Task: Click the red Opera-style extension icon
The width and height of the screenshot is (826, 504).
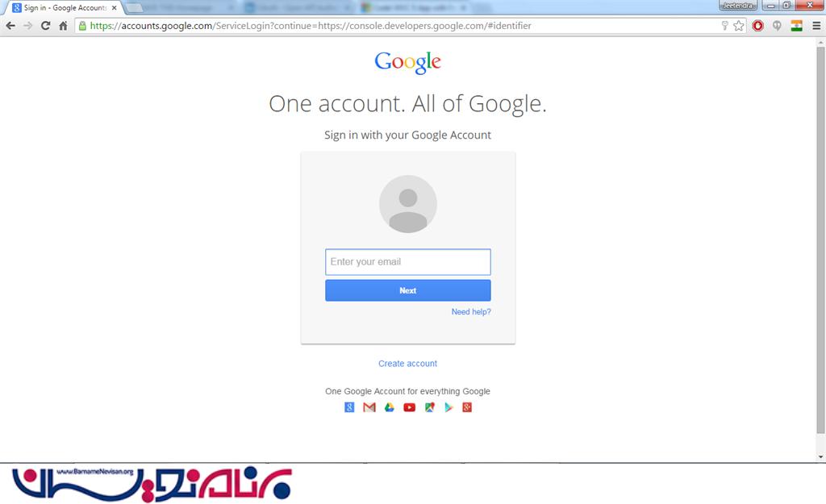Action: pos(758,26)
